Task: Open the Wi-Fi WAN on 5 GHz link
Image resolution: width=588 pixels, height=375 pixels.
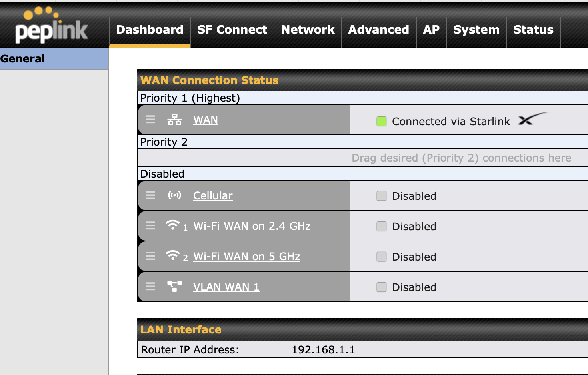Action: (x=246, y=257)
